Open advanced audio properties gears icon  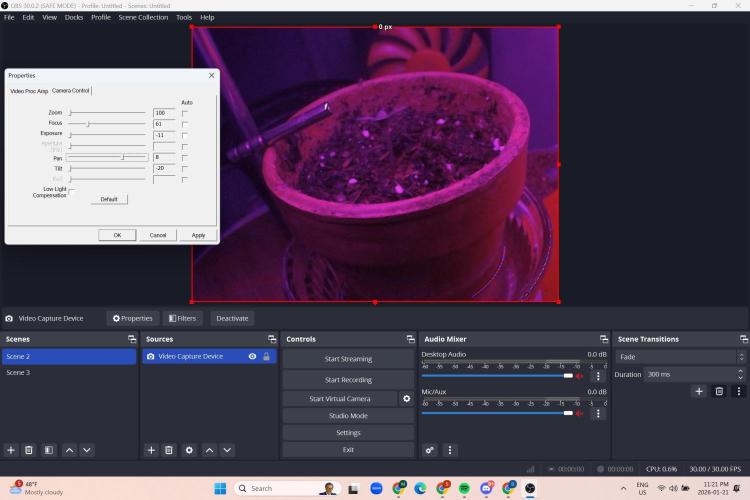pos(430,450)
